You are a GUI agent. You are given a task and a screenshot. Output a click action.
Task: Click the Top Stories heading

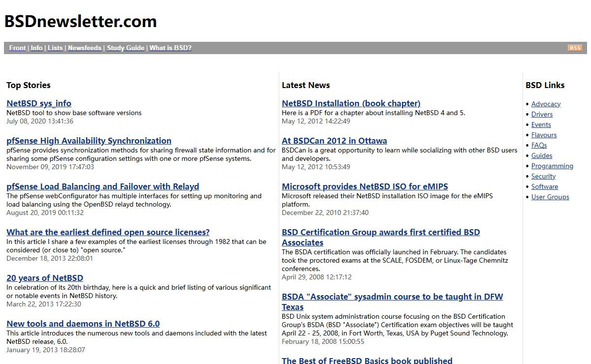click(29, 85)
